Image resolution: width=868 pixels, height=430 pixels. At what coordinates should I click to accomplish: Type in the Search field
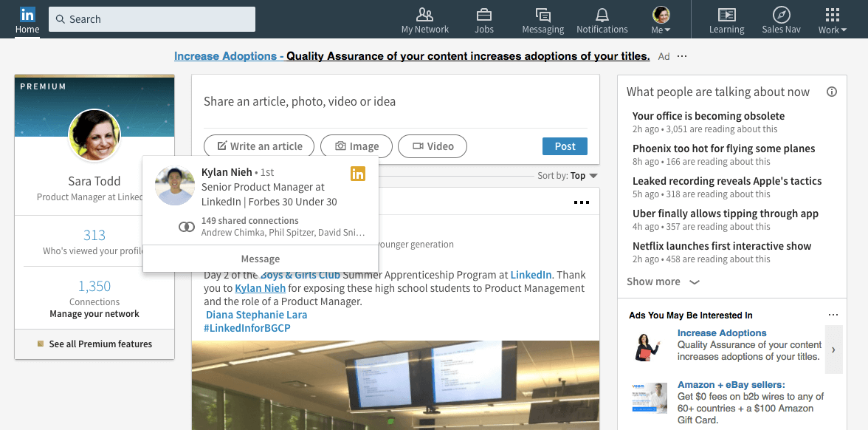(152, 19)
